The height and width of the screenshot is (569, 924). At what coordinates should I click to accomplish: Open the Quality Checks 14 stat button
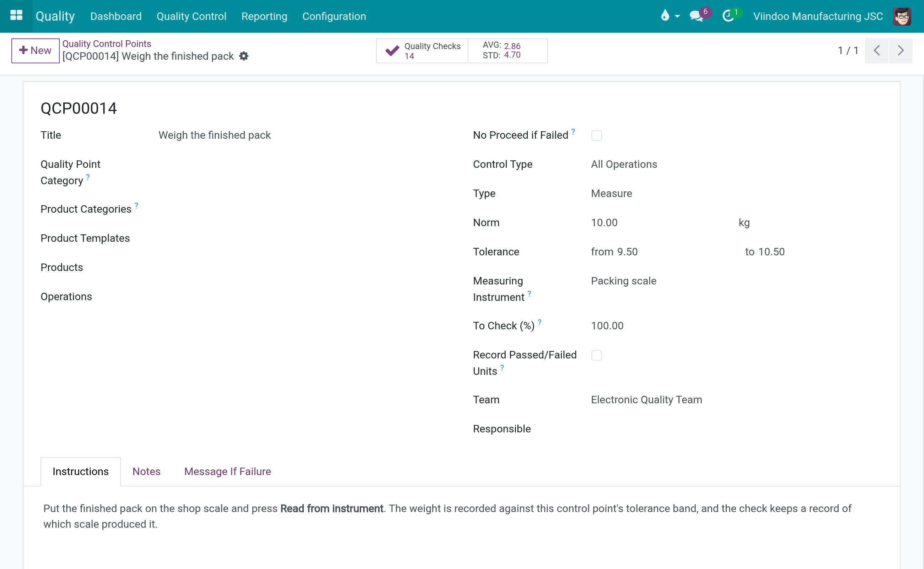422,51
